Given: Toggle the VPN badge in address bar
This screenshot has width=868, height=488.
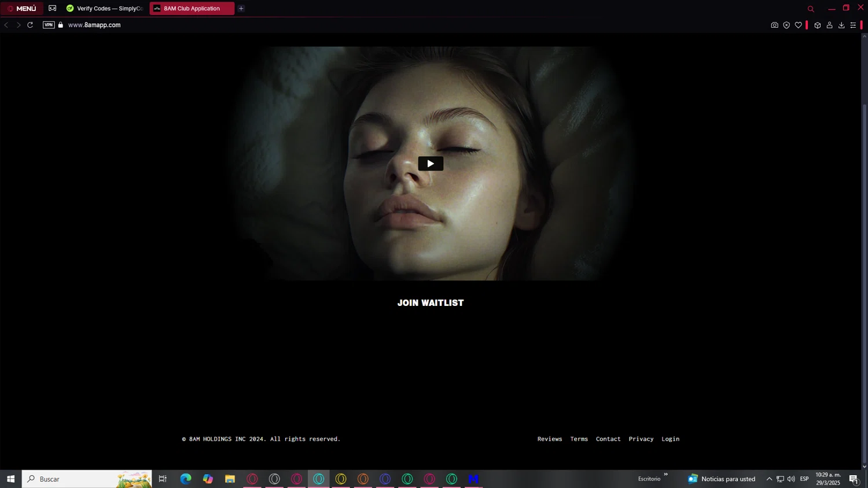Looking at the screenshot, I should click(x=49, y=25).
